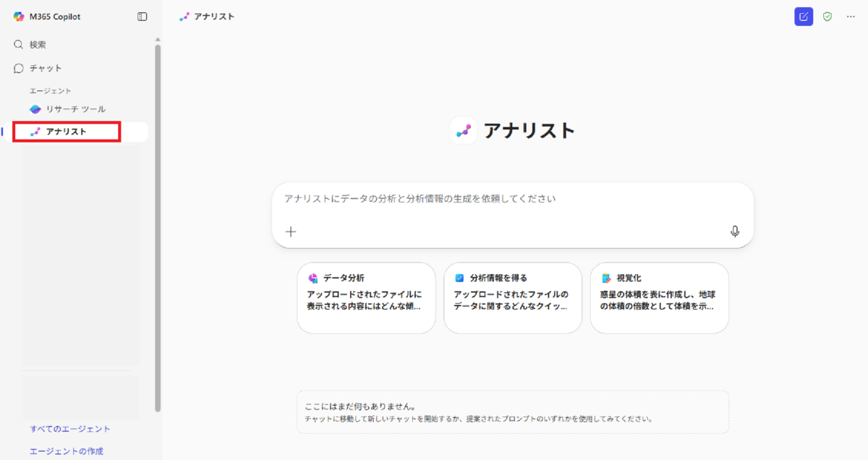The image size is (868, 460).
Task: Choose the データ分析 suggested prompt card
Action: [366, 298]
